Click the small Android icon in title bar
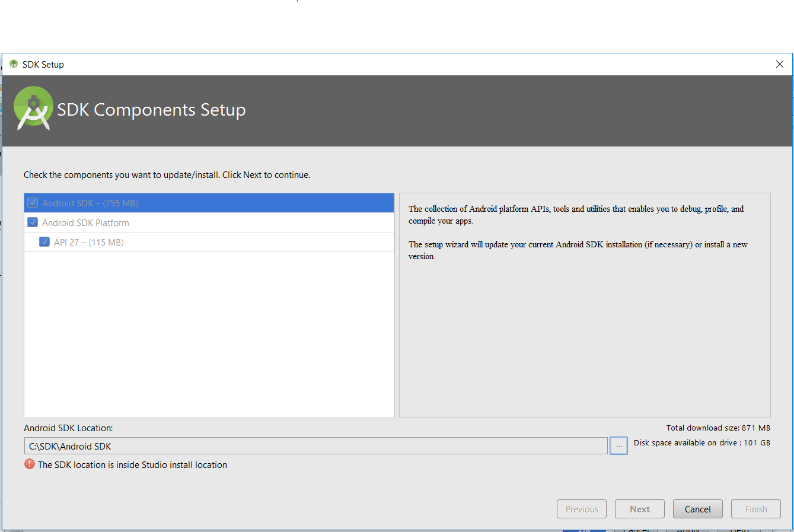 click(14, 64)
